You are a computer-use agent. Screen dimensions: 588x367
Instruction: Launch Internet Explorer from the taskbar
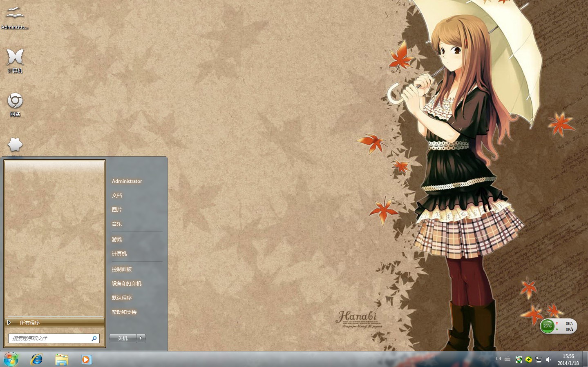click(37, 360)
